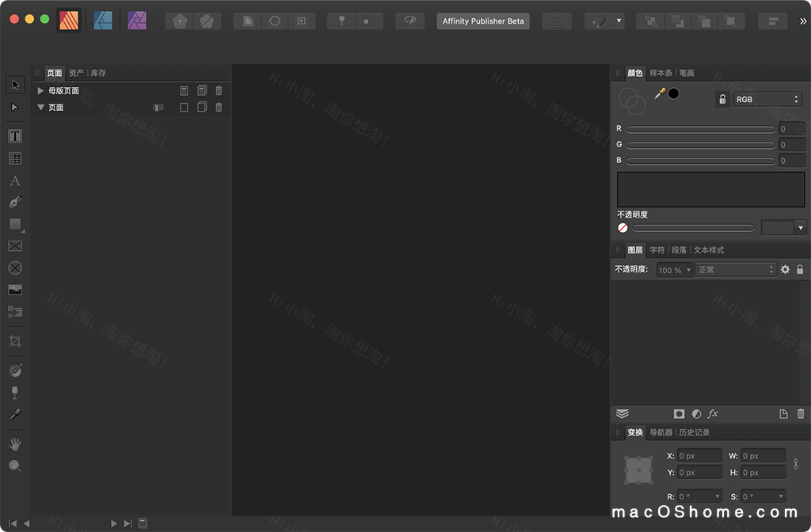Open Layers panel settings gear
811x532 pixels.
[x=784, y=269]
